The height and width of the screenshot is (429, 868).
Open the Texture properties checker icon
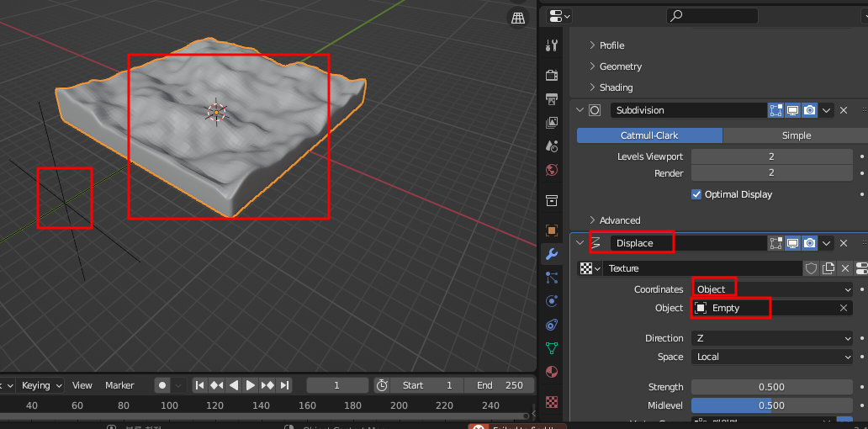click(x=552, y=401)
